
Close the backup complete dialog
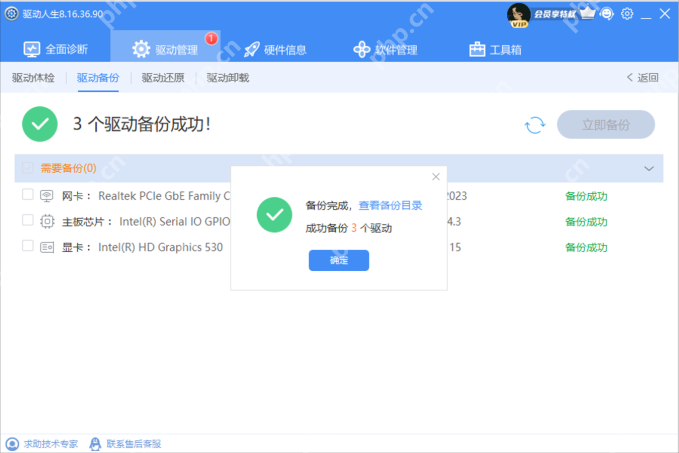point(436,177)
